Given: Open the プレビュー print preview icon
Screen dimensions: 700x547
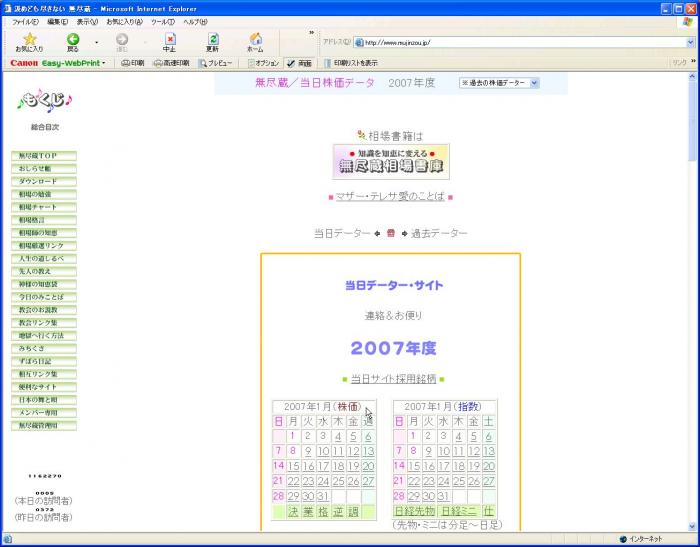Looking at the screenshot, I should [x=216, y=63].
